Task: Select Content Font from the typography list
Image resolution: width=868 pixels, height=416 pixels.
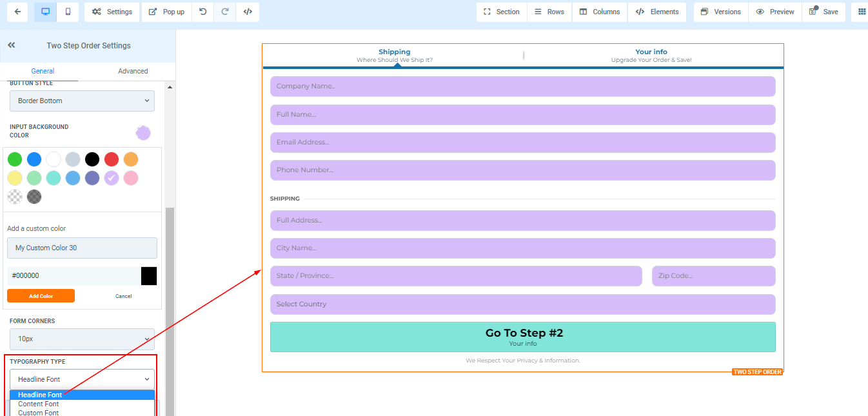Action: click(x=39, y=404)
